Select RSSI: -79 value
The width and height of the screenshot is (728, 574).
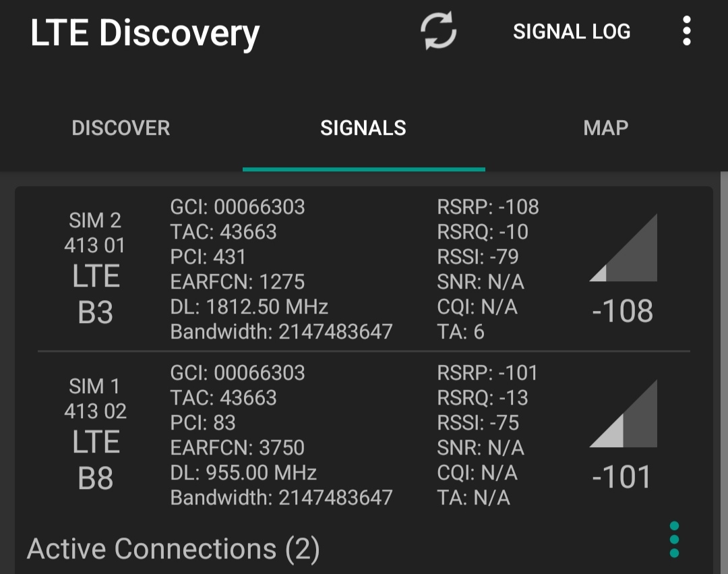[478, 257]
